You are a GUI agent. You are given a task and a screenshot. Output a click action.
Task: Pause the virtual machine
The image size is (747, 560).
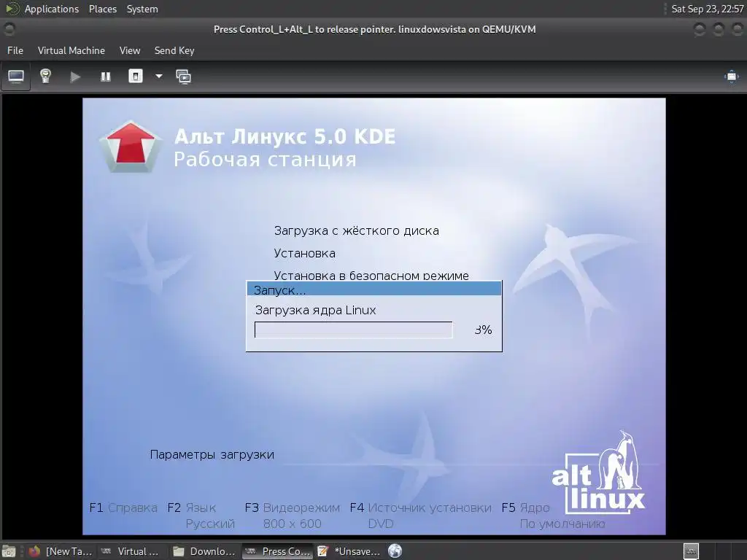pos(105,77)
